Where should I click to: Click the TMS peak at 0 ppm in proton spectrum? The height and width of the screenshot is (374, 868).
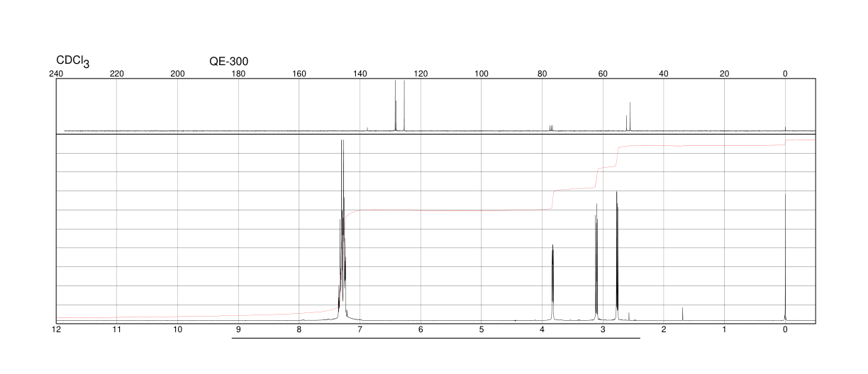[785, 258]
